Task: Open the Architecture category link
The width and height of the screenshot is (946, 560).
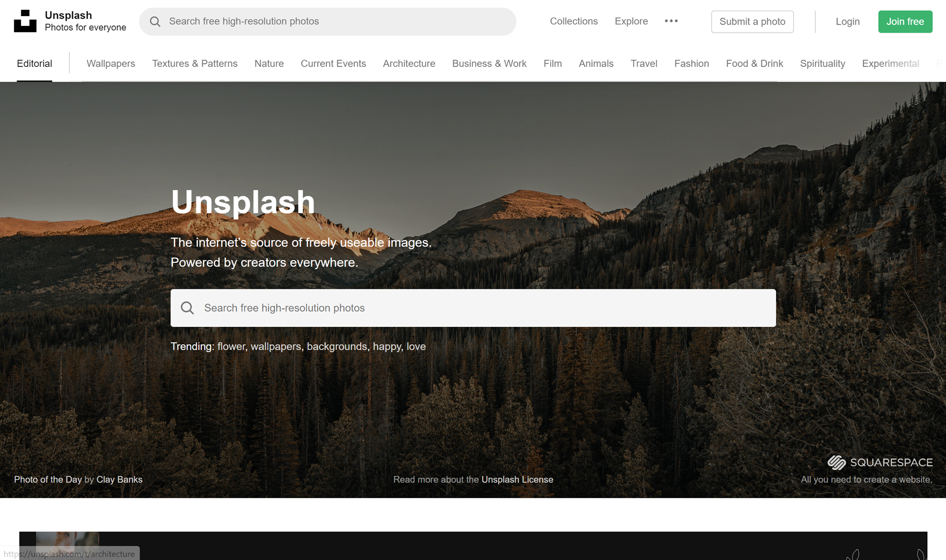Action: [x=408, y=63]
